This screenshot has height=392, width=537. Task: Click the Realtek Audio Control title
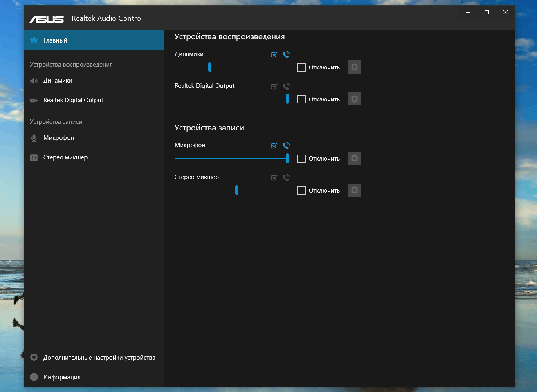coord(107,18)
